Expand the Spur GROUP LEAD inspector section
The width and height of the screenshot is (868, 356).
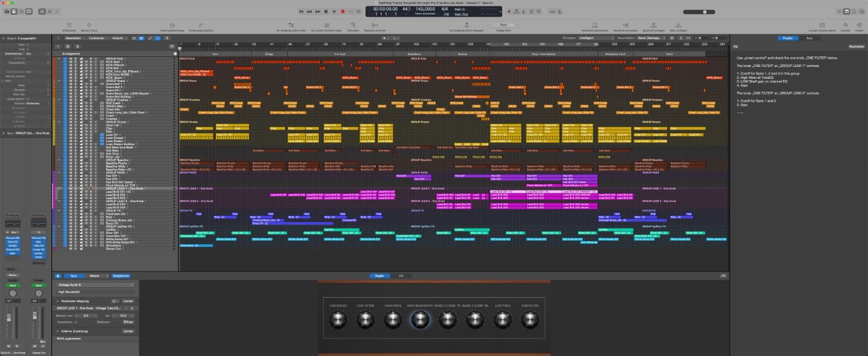pos(4,133)
